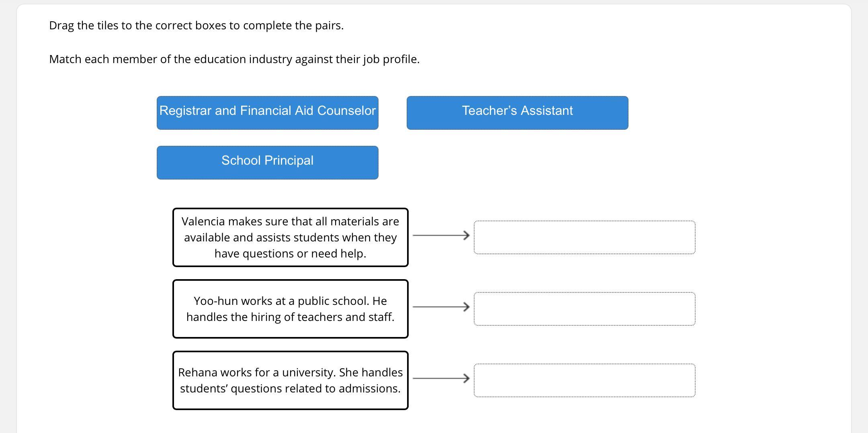Click the empty drop box for Rehana
Viewport: 868px width, 433px height.
[584, 380]
